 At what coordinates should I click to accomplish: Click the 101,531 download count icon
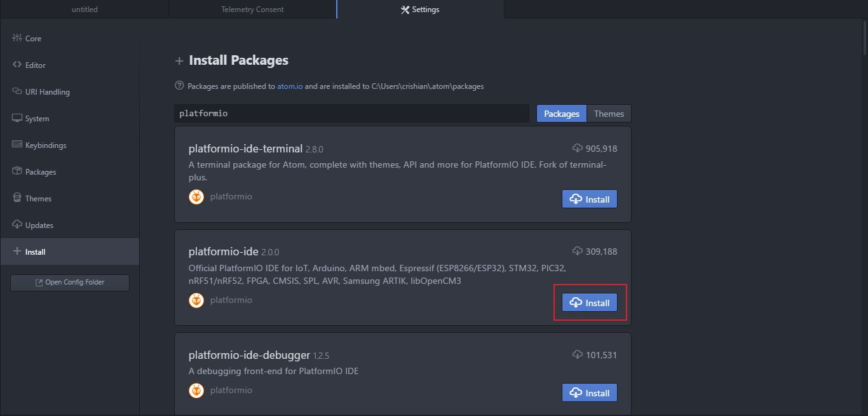pos(578,355)
